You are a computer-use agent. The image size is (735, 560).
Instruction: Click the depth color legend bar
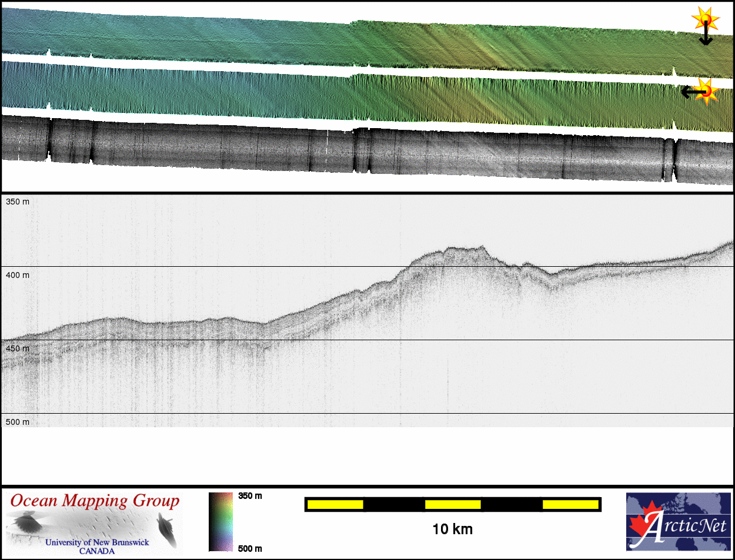click(220, 522)
